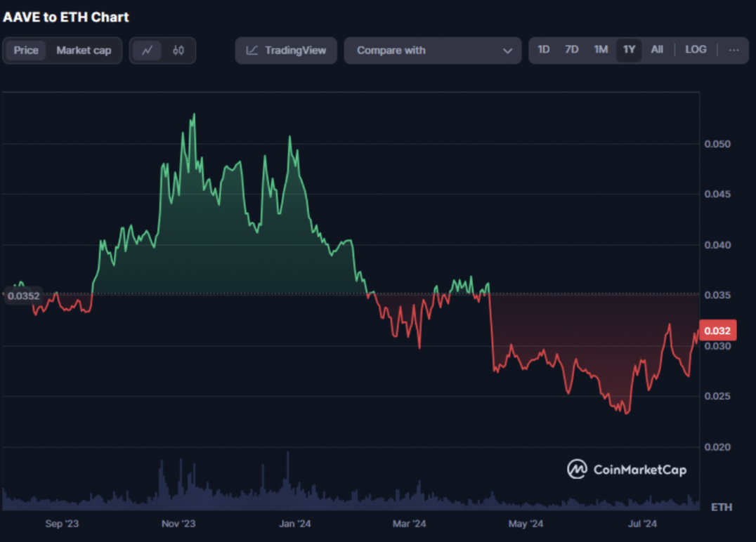Toggle the LOG scale option
Viewport: 756px width, 542px height.
tap(696, 50)
